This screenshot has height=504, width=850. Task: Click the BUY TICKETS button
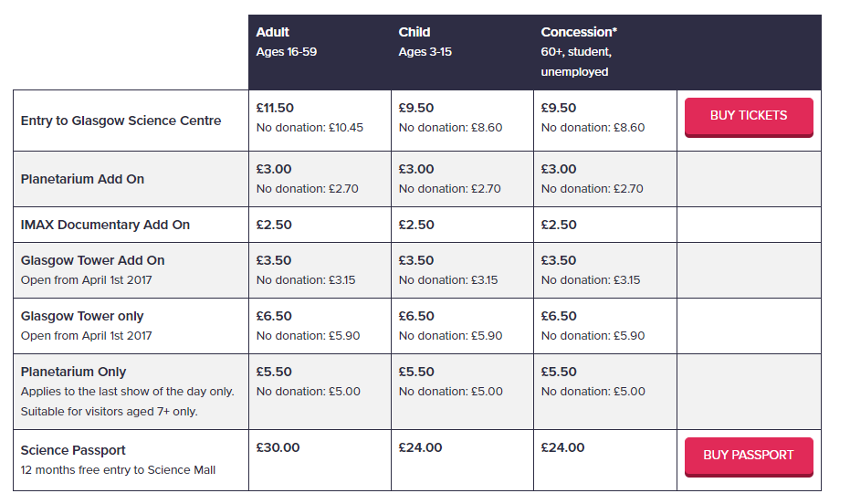coord(748,116)
